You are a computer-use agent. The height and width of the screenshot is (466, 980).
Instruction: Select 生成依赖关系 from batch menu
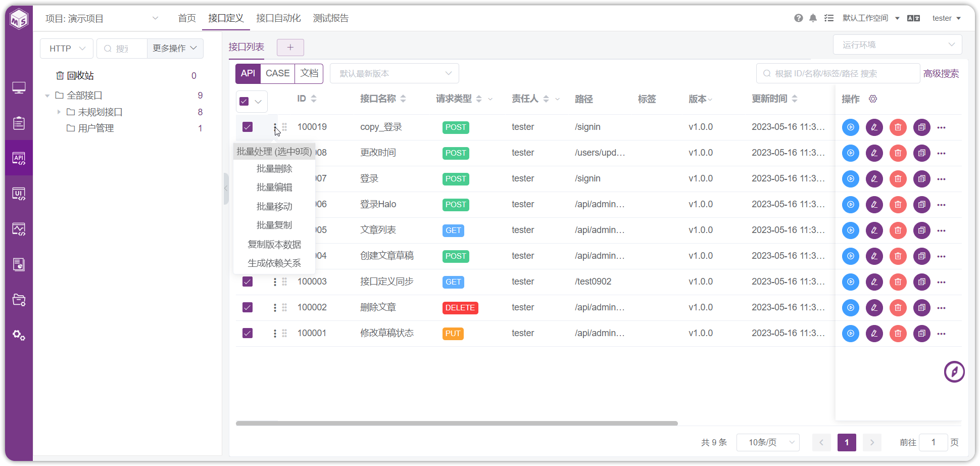pos(274,263)
